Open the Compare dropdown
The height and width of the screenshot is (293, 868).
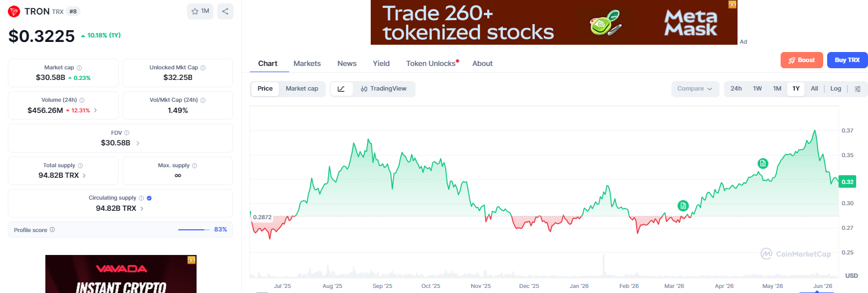(694, 88)
